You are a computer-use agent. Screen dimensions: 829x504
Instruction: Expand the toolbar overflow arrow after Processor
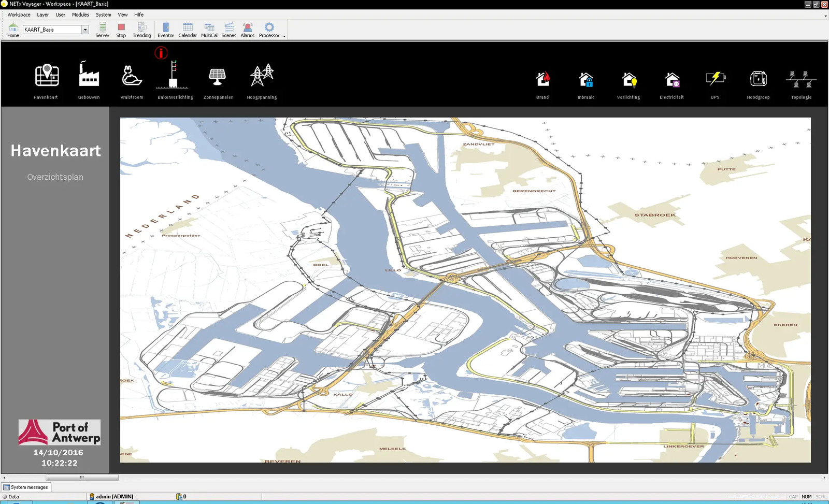click(x=284, y=36)
